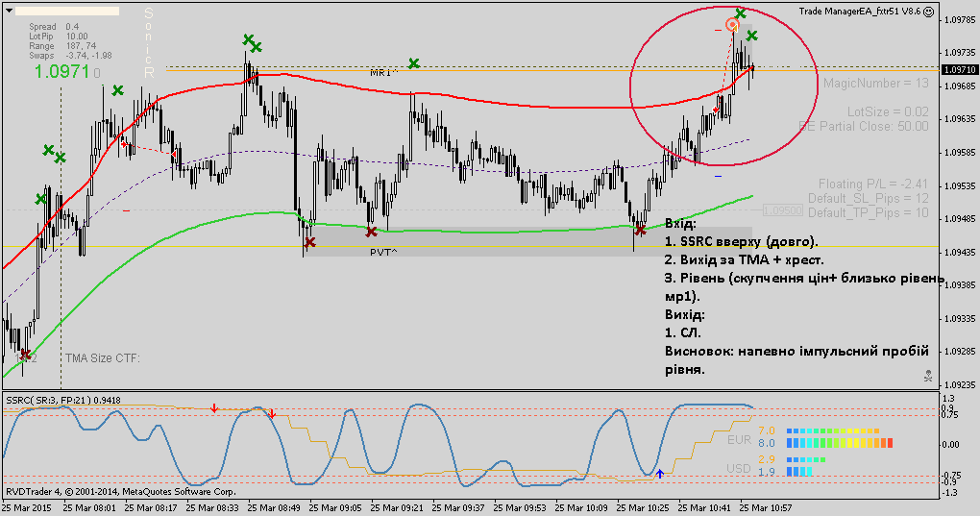Select the Swaps -3.74, -1.98 readout
This screenshot has width=980, height=516.
pyautogui.click(x=71, y=56)
